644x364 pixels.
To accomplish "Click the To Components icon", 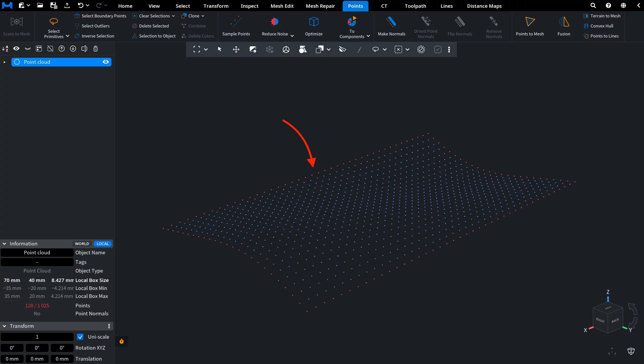I will 352,21.
